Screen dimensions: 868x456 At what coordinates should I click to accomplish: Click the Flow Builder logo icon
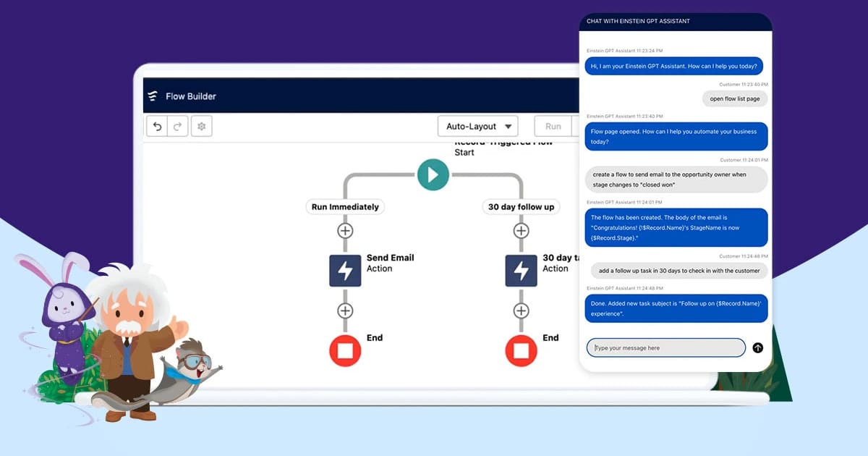click(x=153, y=96)
